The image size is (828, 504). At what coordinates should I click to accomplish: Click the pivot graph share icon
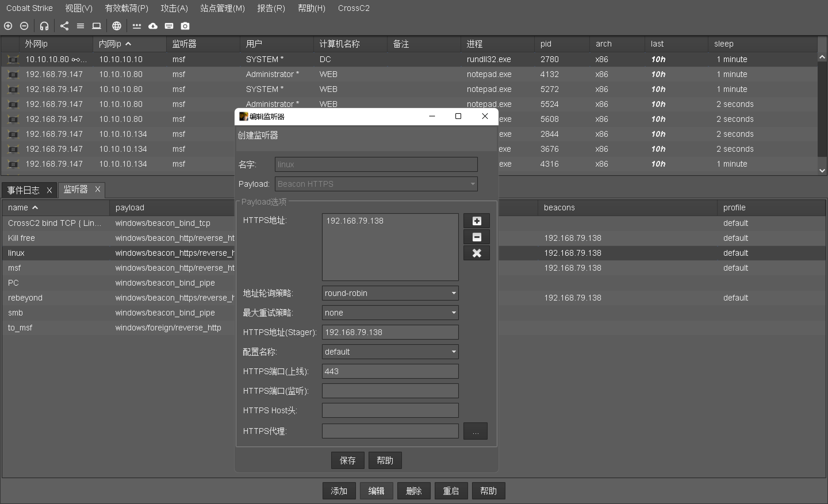pos(64,26)
